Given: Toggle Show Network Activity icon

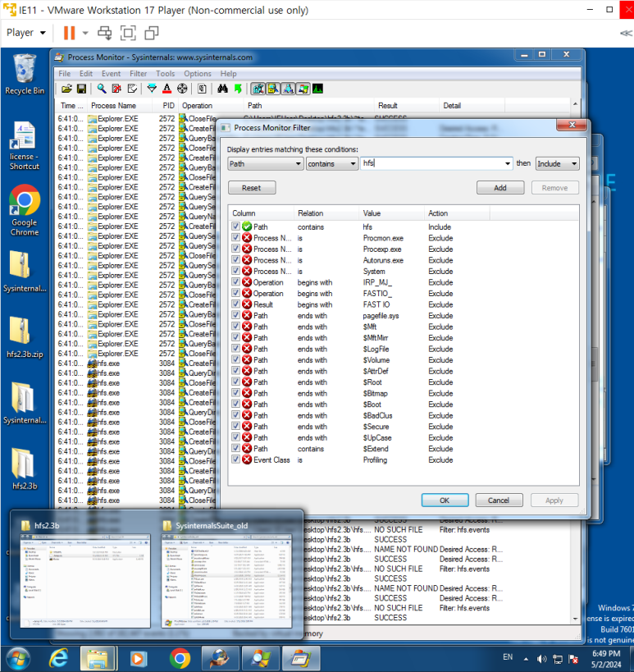Looking at the screenshot, I should (x=289, y=89).
